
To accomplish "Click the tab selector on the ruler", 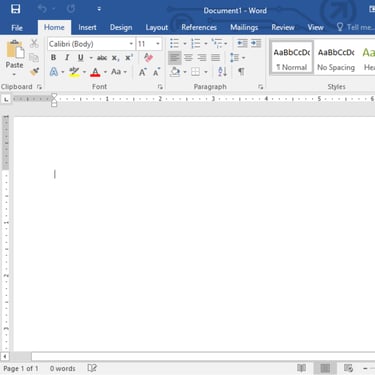I will (x=6, y=99).
